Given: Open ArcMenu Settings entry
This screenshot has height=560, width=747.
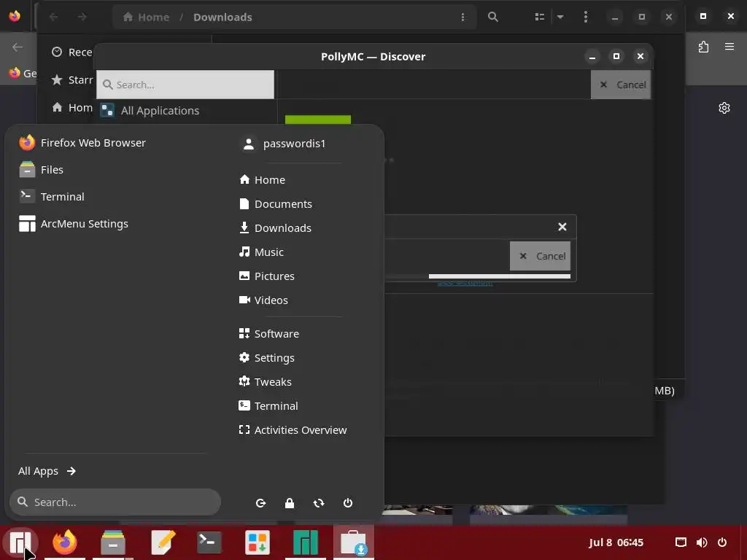Looking at the screenshot, I should tap(74, 223).
